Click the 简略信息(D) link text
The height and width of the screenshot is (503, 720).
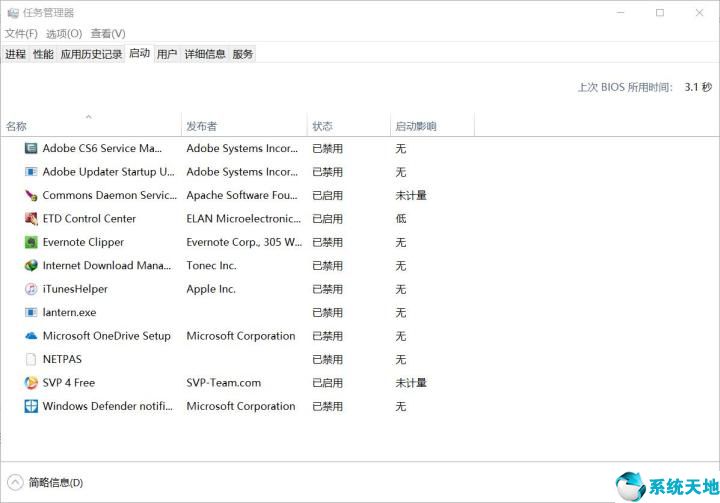56,482
